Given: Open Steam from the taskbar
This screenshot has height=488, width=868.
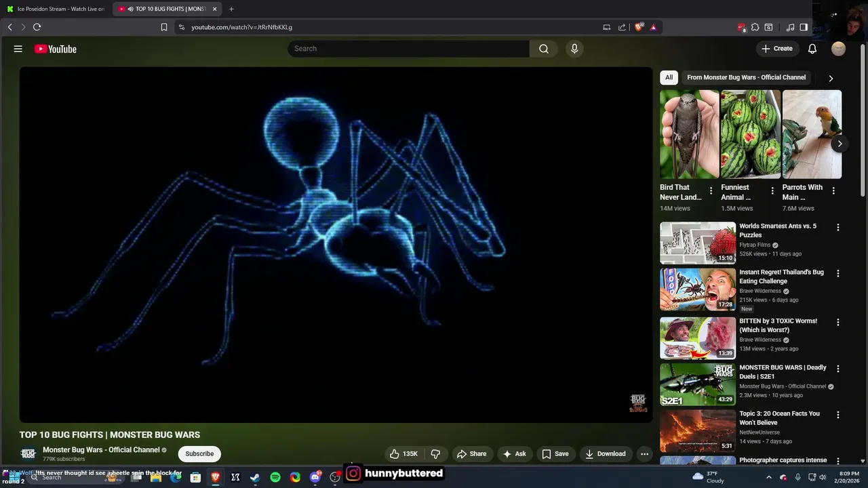Looking at the screenshot, I should click(255, 477).
